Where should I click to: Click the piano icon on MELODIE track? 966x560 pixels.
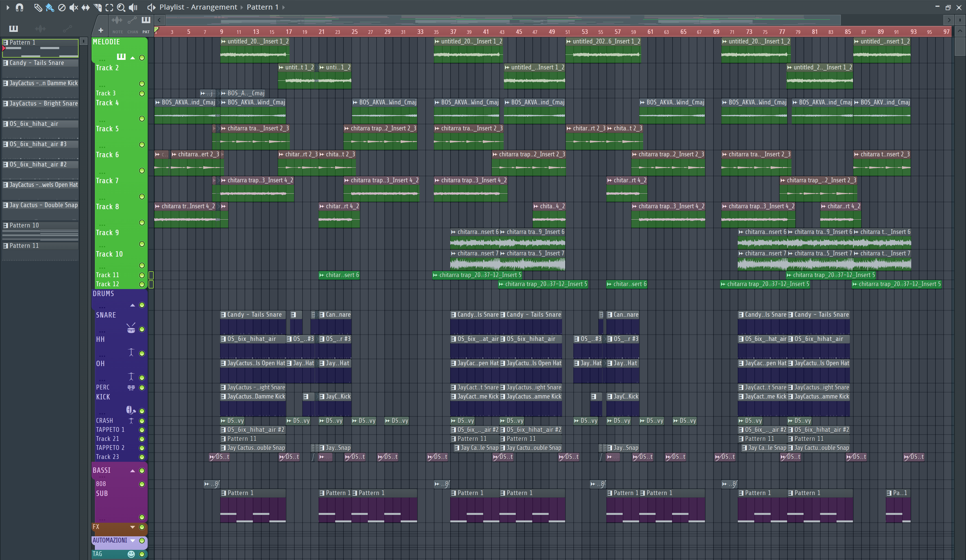(x=121, y=57)
